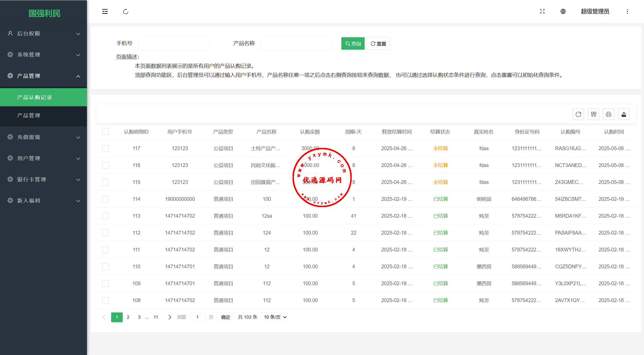Click the page number jump input
This screenshot has width=644, height=355.
(197, 317)
